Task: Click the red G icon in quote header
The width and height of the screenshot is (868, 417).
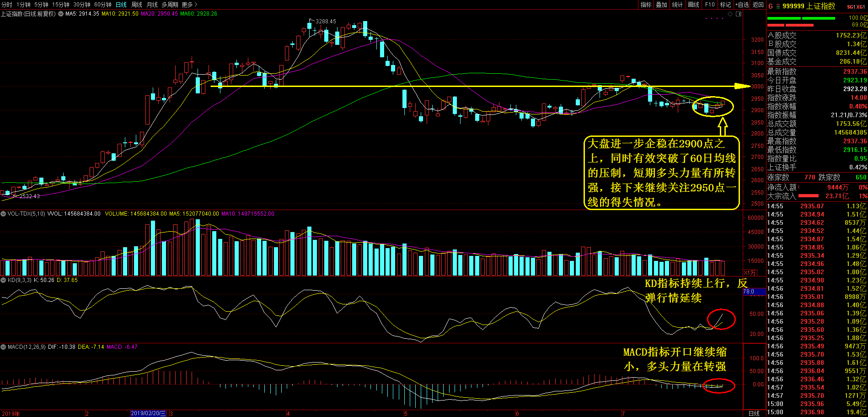Action: 771,6
